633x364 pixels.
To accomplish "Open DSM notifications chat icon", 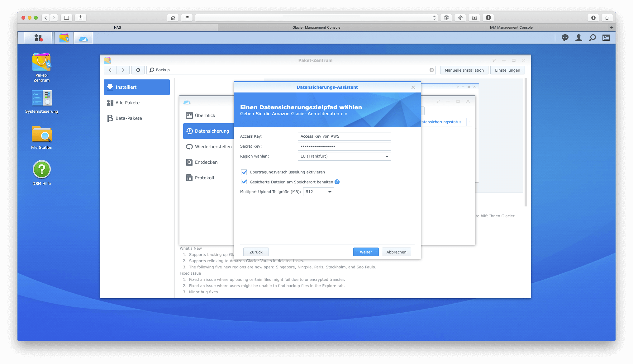I will [565, 38].
